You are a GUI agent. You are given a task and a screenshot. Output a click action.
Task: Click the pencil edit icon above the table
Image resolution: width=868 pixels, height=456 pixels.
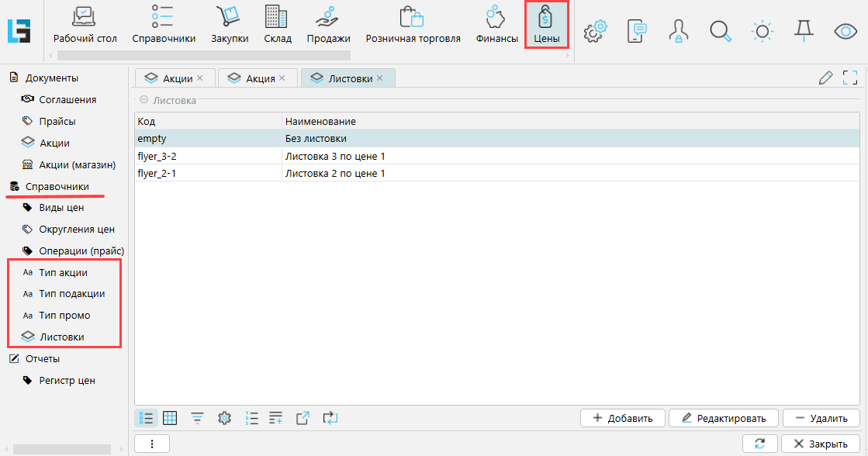click(x=826, y=78)
